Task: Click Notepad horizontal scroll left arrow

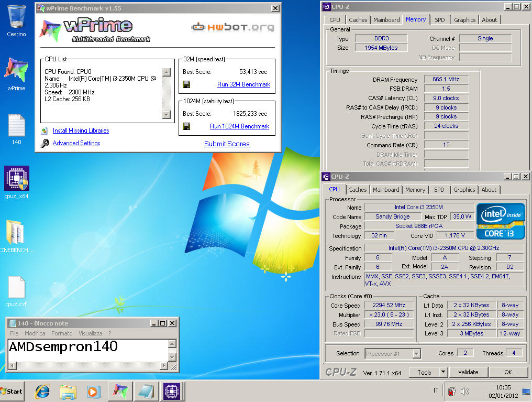Action: pos(12,366)
